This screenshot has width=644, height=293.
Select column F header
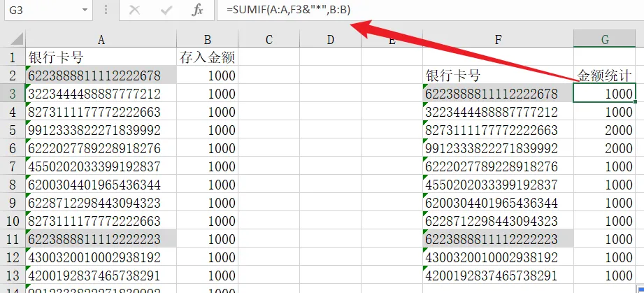click(498, 40)
